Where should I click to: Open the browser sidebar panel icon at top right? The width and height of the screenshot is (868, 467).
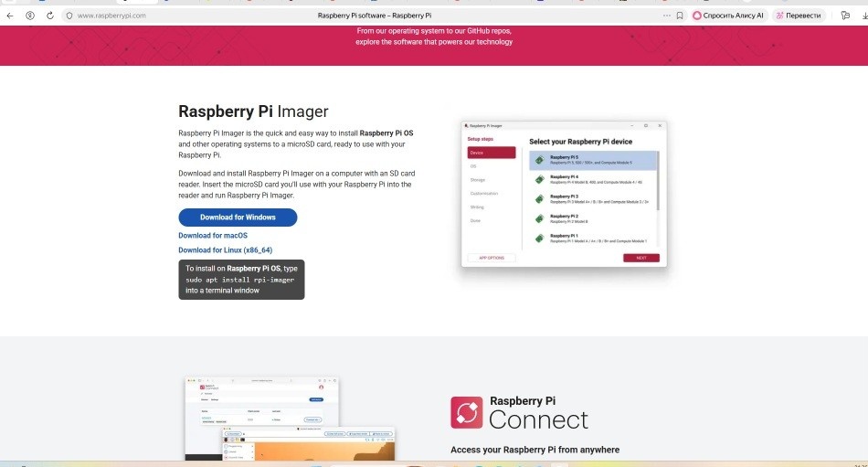coord(845,16)
